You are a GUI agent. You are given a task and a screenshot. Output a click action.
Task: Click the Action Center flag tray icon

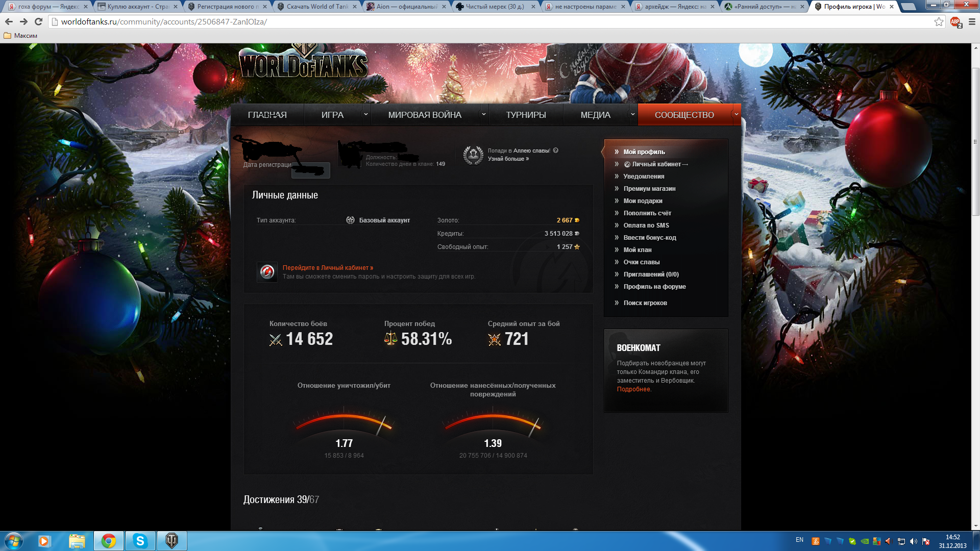coord(926,541)
